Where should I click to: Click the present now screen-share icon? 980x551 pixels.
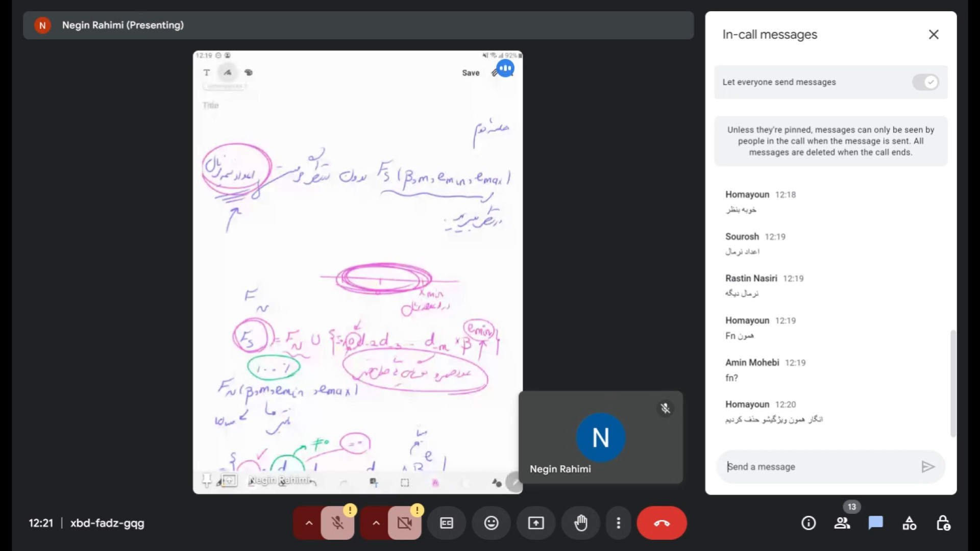pos(536,523)
